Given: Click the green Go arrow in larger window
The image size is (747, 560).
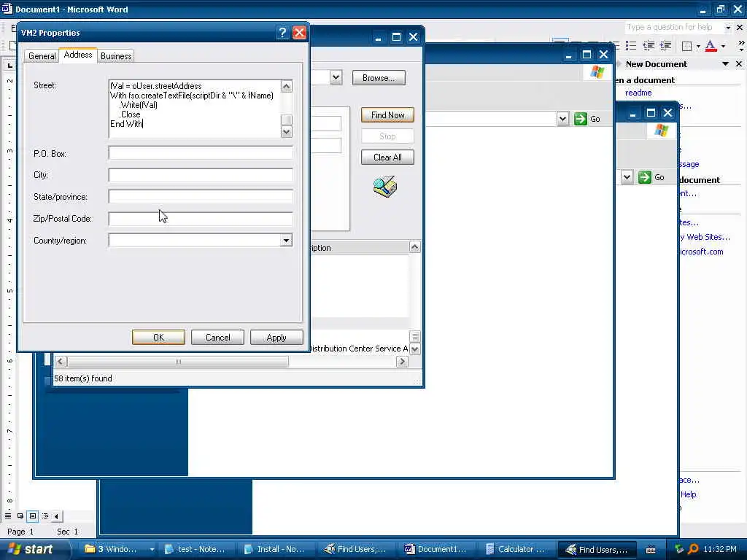Looking at the screenshot, I should tap(580, 119).
